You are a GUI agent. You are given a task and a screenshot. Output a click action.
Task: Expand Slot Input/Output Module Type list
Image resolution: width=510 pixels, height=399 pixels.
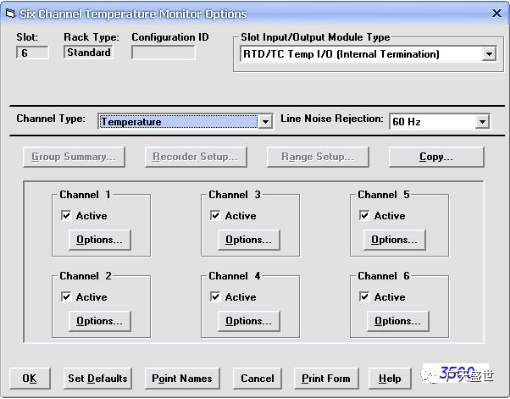489,54
